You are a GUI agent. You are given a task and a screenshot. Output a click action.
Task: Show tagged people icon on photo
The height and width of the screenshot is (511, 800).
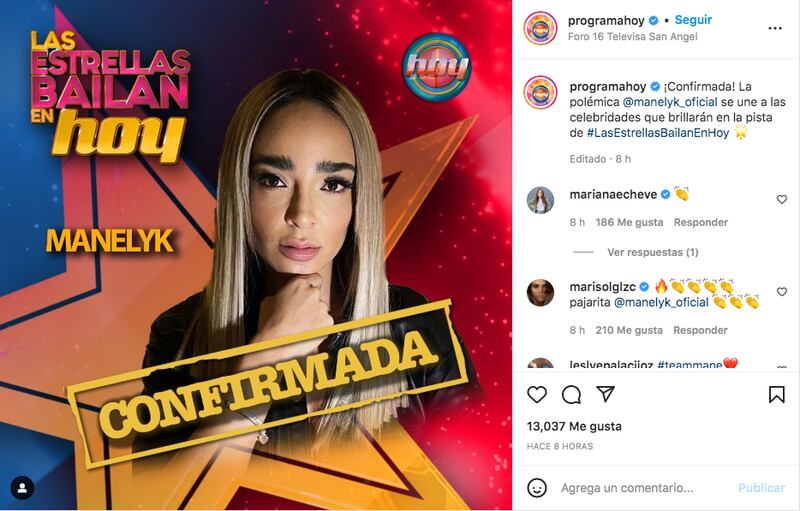(x=22, y=488)
